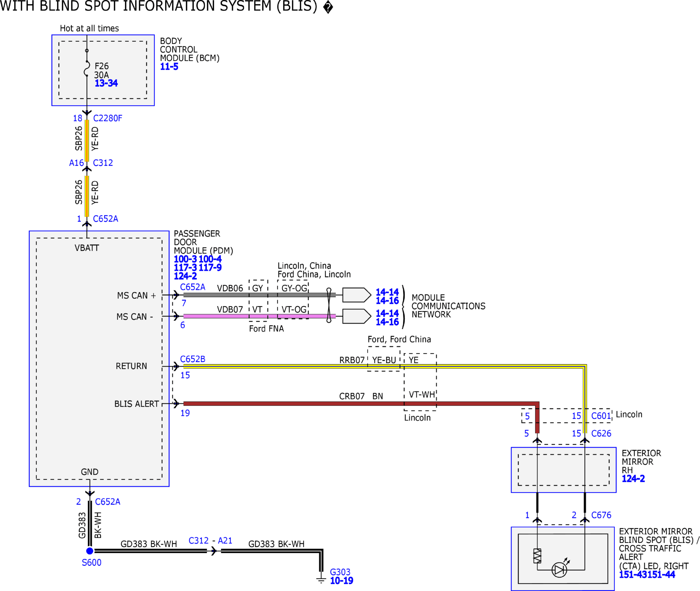Click the G303 ground label

point(340,572)
